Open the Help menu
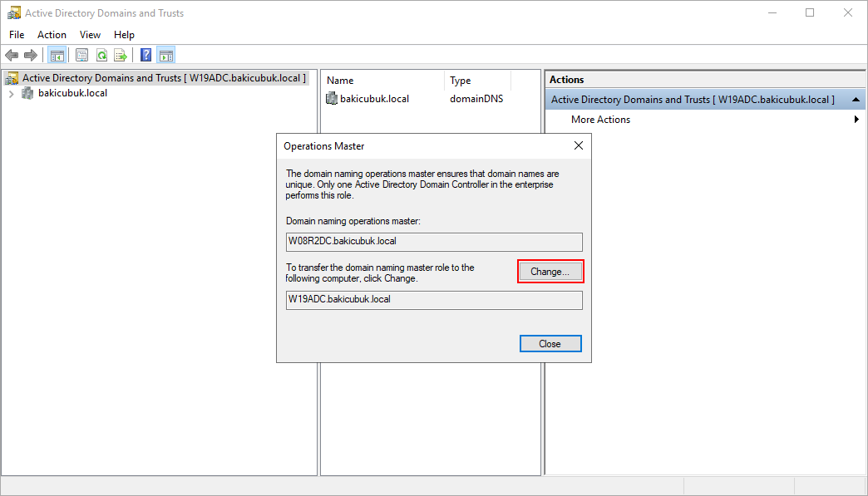This screenshot has width=868, height=496. [x=124, y=35]
